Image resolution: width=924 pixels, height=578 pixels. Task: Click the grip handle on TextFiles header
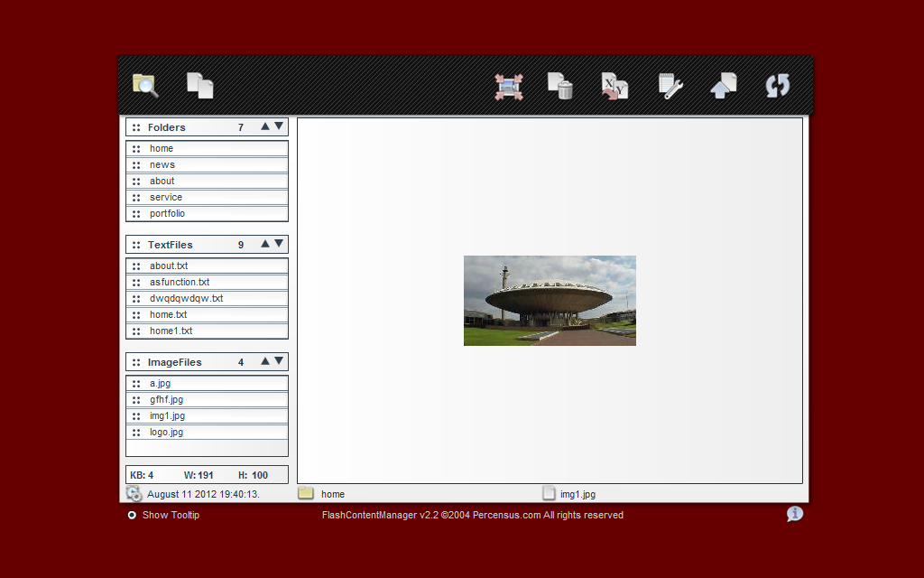136,245
